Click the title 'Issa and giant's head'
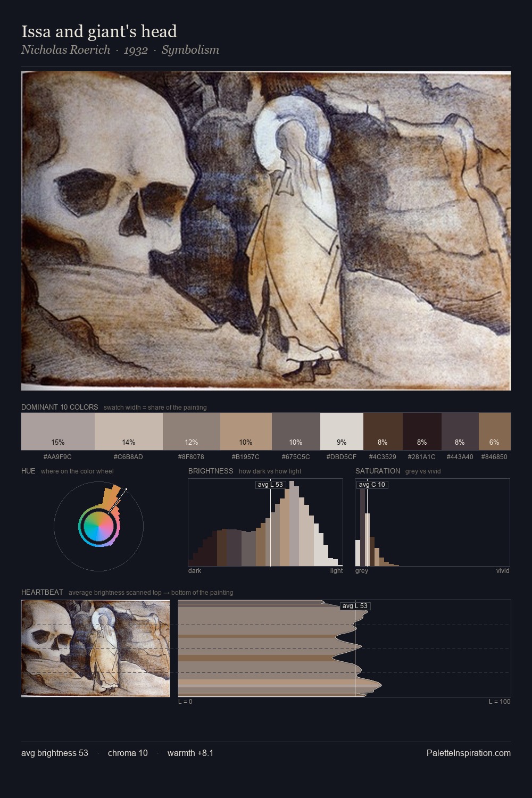Screen dimensions: 532x798 99,31
